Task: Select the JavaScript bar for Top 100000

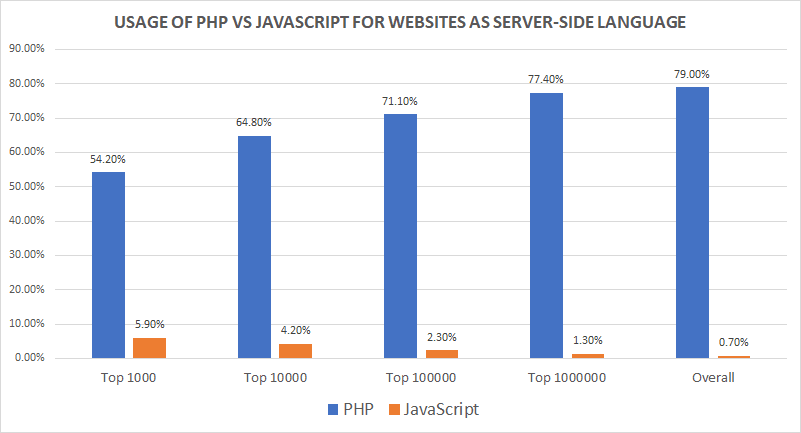Action: click(x=441, y=354)
